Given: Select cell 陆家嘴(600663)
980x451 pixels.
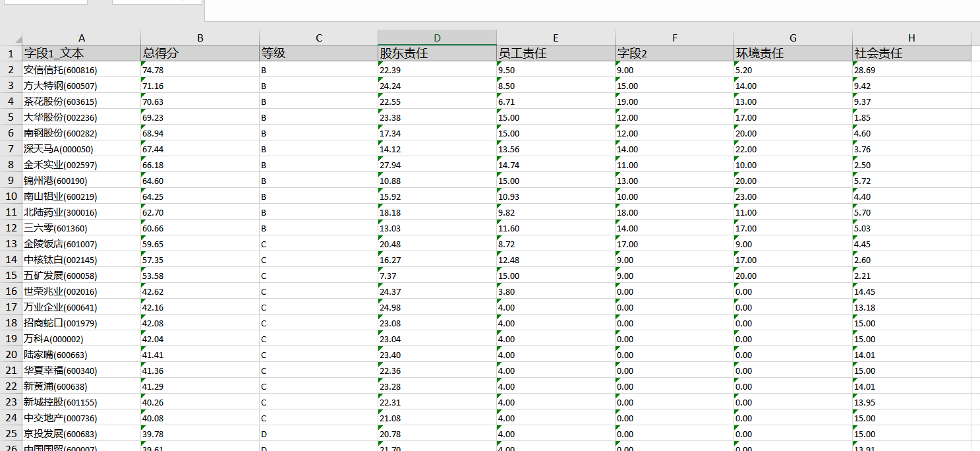Looking at the screenshot, I should pos(82,354).
